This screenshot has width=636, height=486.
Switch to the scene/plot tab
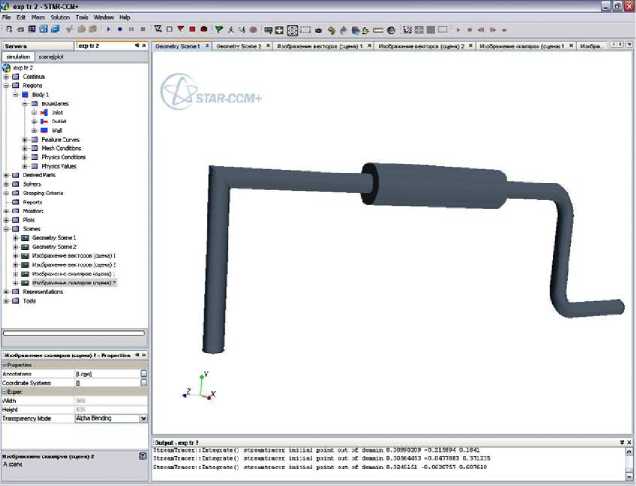51,57
